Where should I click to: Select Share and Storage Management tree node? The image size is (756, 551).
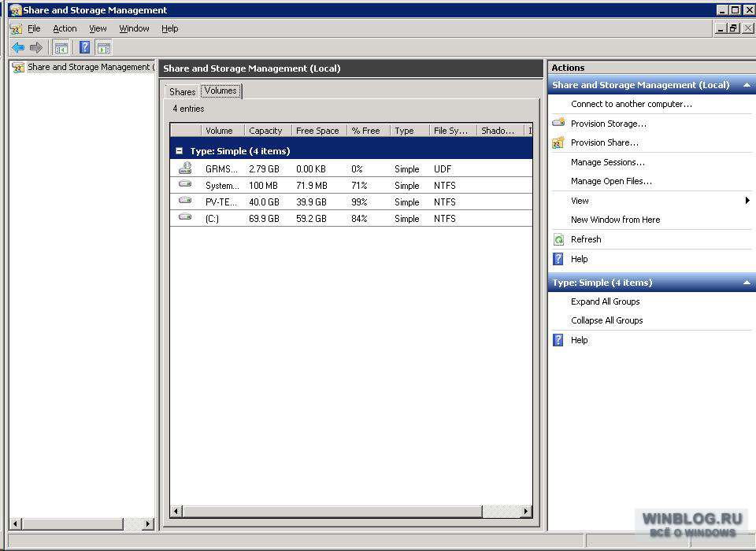click(x=91, y=67)
